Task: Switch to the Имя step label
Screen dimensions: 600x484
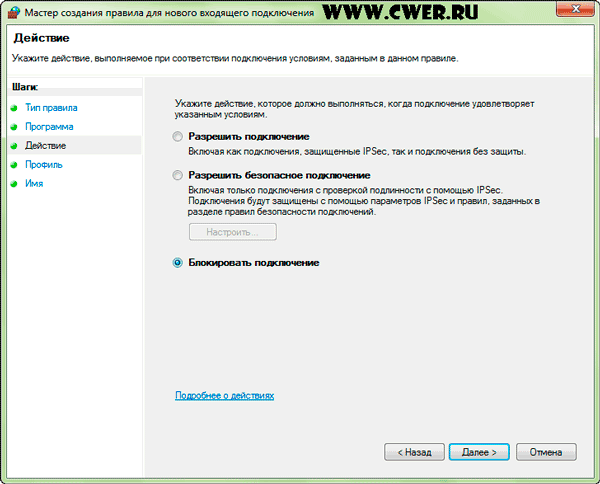Action: tap(34, 184)
